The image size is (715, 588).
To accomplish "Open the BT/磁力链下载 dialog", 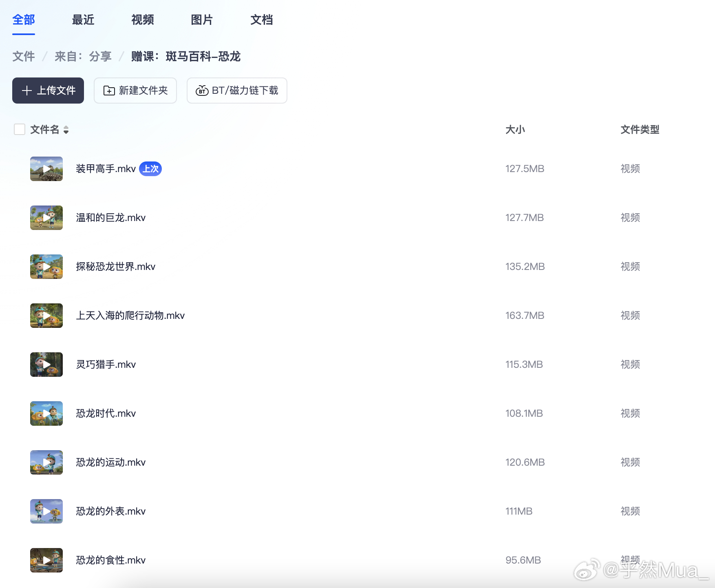I will coord(236,91).
